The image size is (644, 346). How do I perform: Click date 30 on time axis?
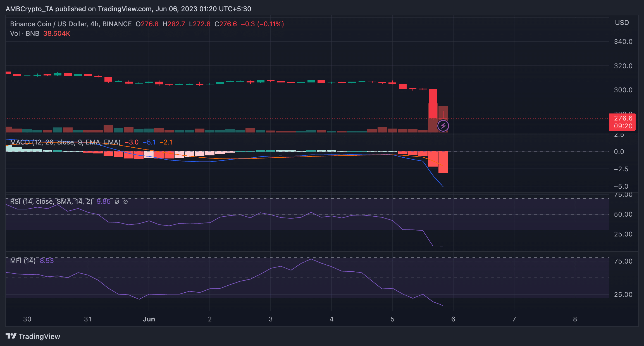[27, 319]
